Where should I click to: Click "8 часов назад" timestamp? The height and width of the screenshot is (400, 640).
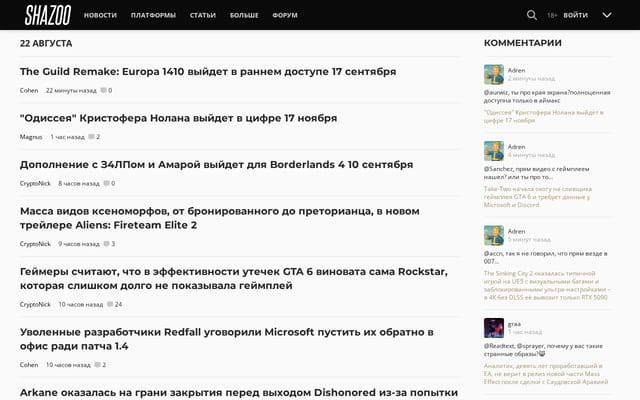pos(79,183)
